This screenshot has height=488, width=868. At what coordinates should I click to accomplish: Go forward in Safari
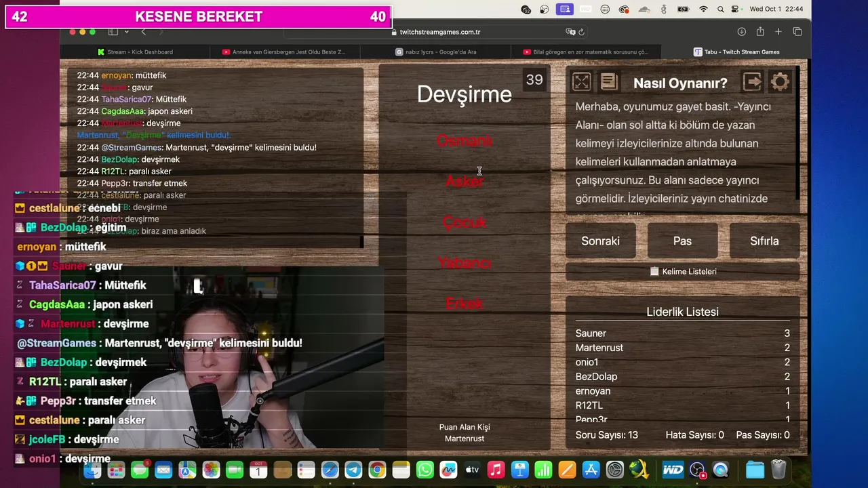(161, 32)
